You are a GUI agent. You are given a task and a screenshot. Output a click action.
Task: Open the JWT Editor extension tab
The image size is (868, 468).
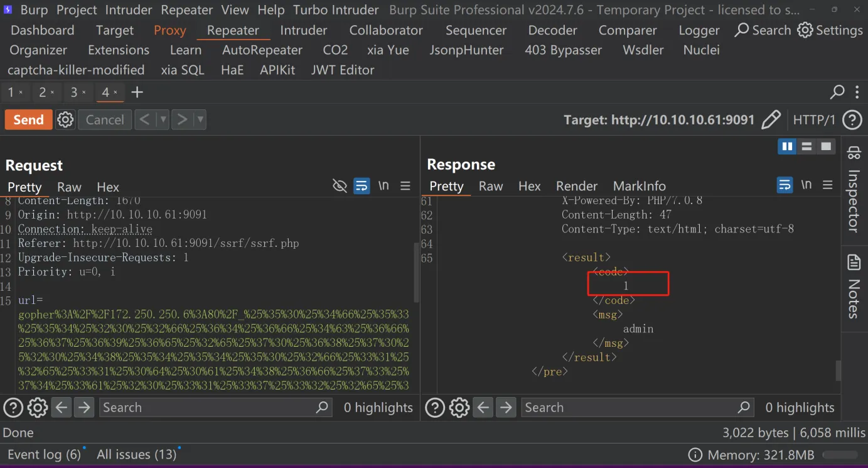tap(343, 70)
